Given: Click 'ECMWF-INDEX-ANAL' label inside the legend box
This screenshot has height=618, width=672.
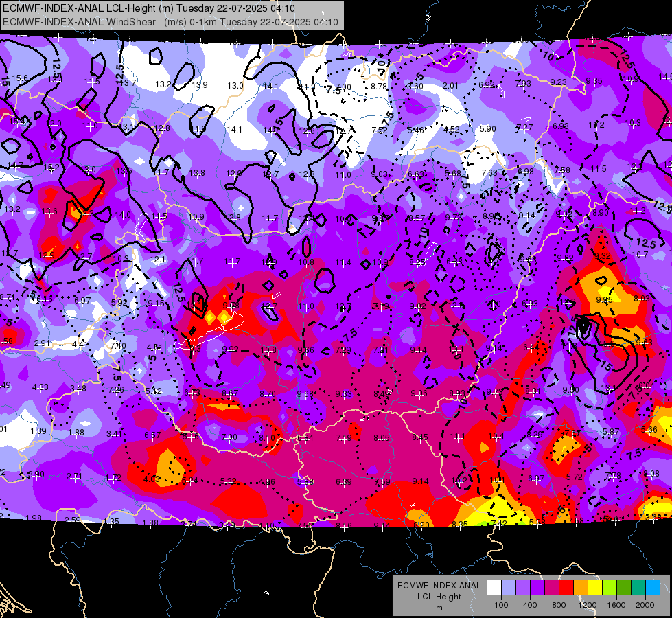Looking at the screenshot, I should (439, 586).
